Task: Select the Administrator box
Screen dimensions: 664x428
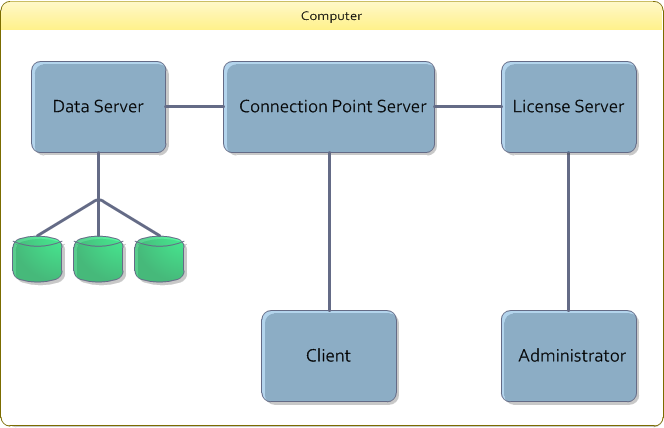Action: coord(569,356)
